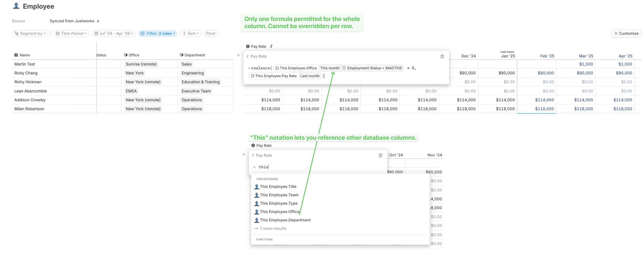Click the Feb '25 column header
This screenshot has height=259, width=644.
tap(547, 56)
